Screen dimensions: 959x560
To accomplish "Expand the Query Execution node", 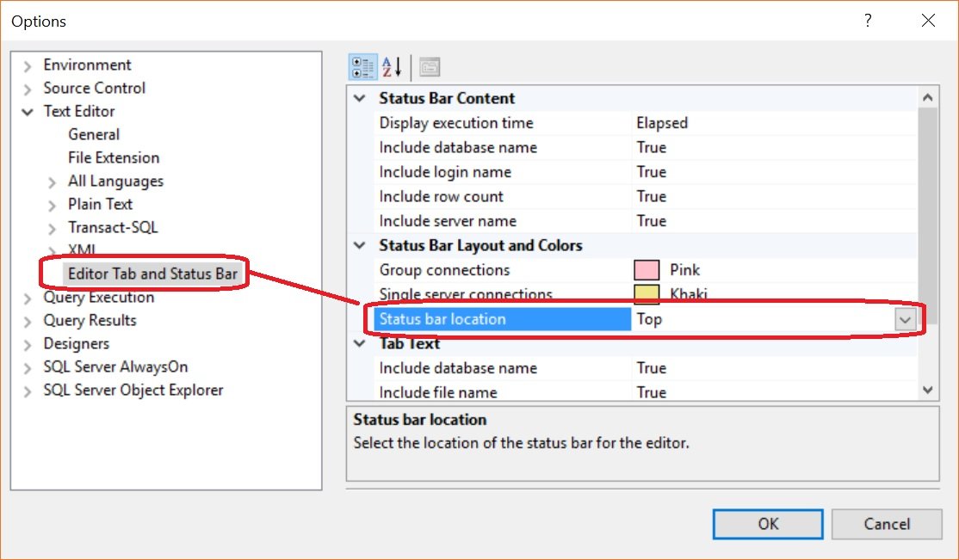I will click(x=27, y=298).
